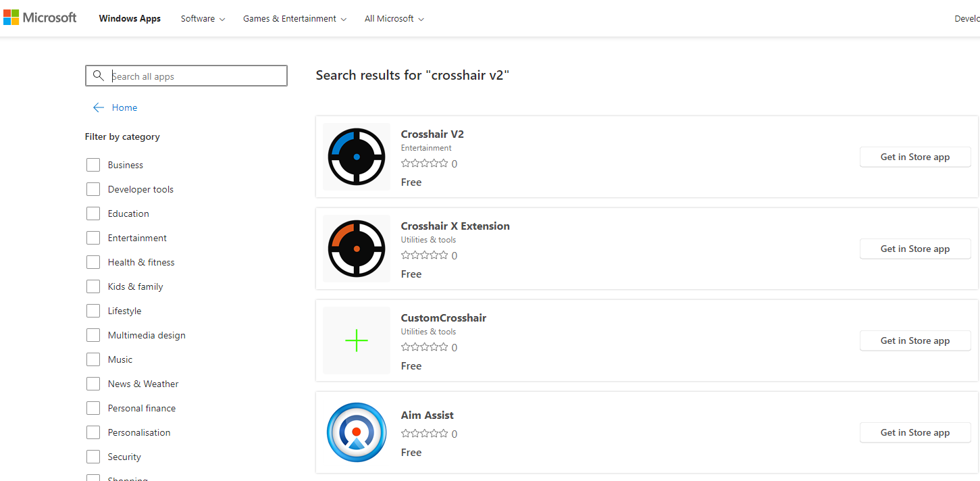
Task: Enable the Entertainment category filter
Action: coord(93,238)
